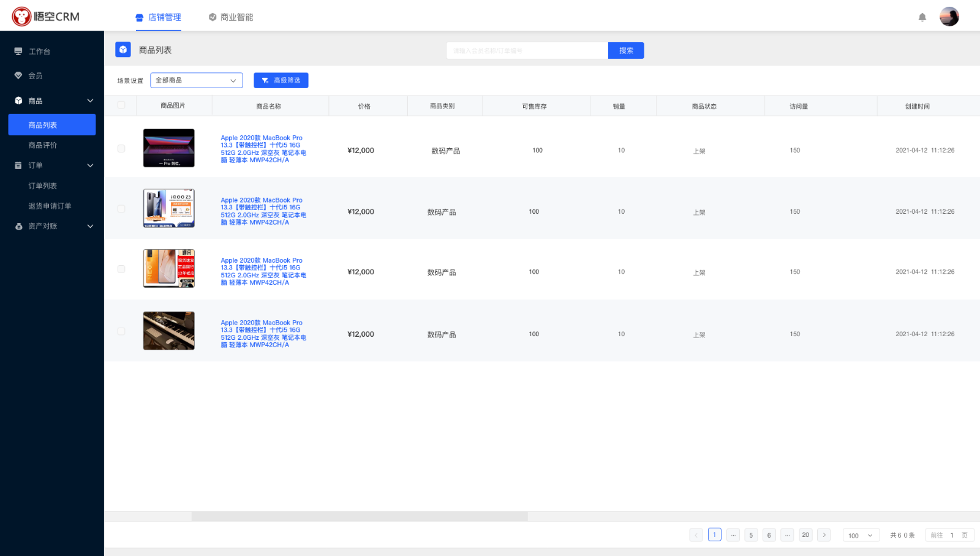980x556 pixels.
Task: Click the 销量 column header
Action: (619, 107)
